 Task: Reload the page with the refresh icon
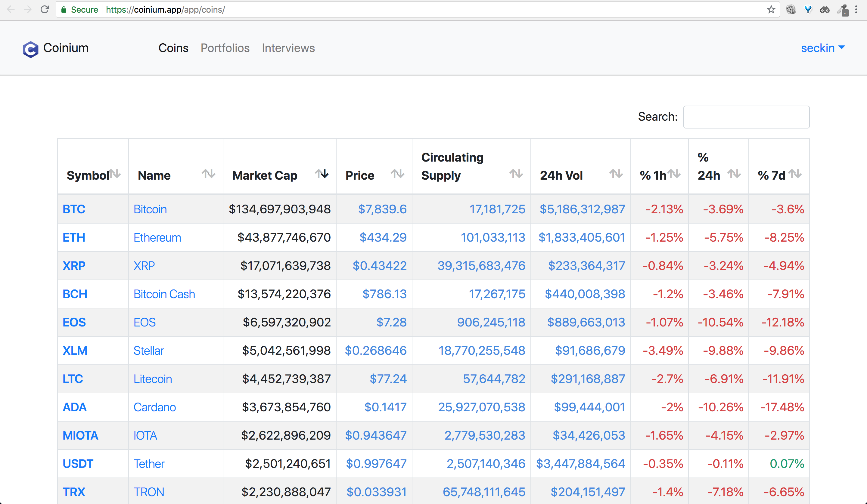(44, 9)
